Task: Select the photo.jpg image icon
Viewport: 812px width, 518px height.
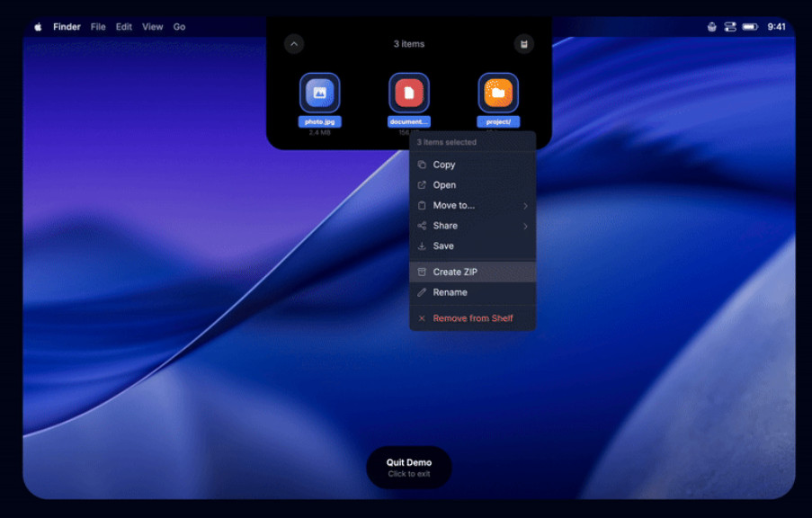Action: click(319, 93)
